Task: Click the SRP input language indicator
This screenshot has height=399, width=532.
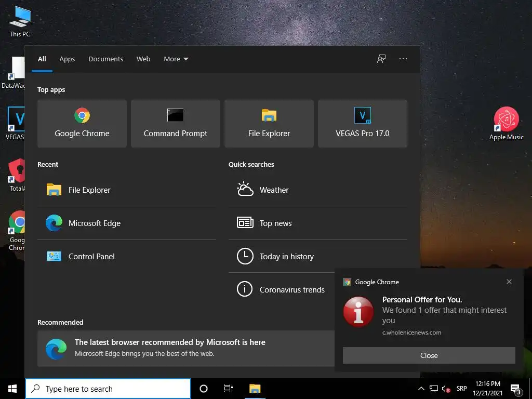Action: [x=461, y=389]
